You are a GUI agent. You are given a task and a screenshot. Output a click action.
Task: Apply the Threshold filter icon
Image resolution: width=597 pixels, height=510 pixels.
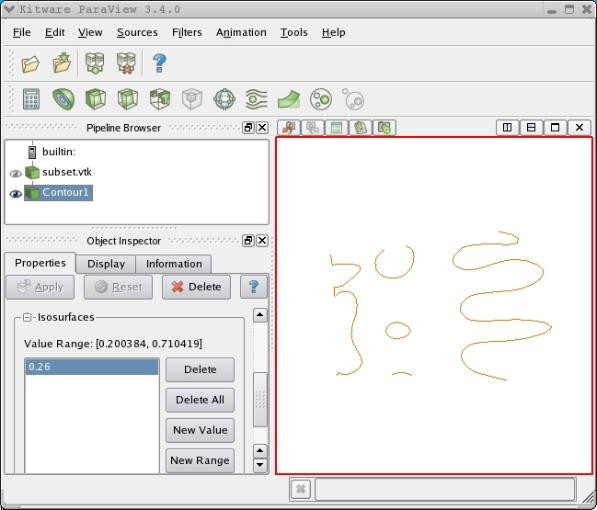[x=160, y=99]
